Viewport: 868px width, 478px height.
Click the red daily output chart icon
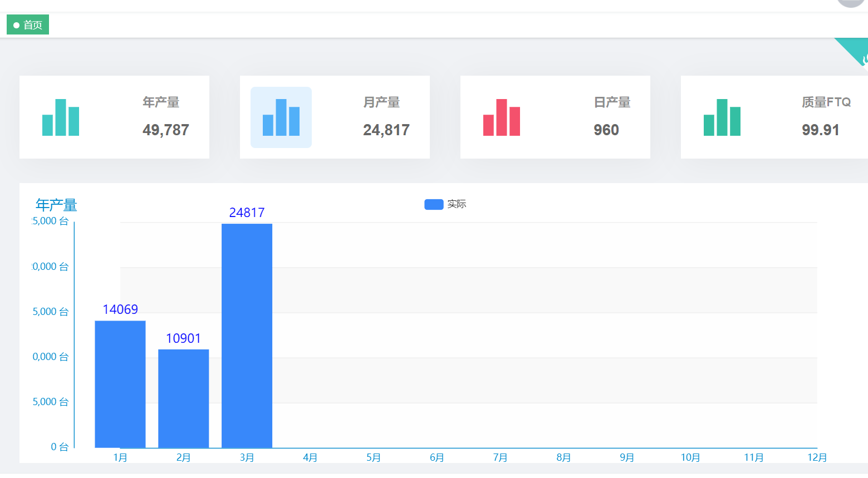(502, 117)
